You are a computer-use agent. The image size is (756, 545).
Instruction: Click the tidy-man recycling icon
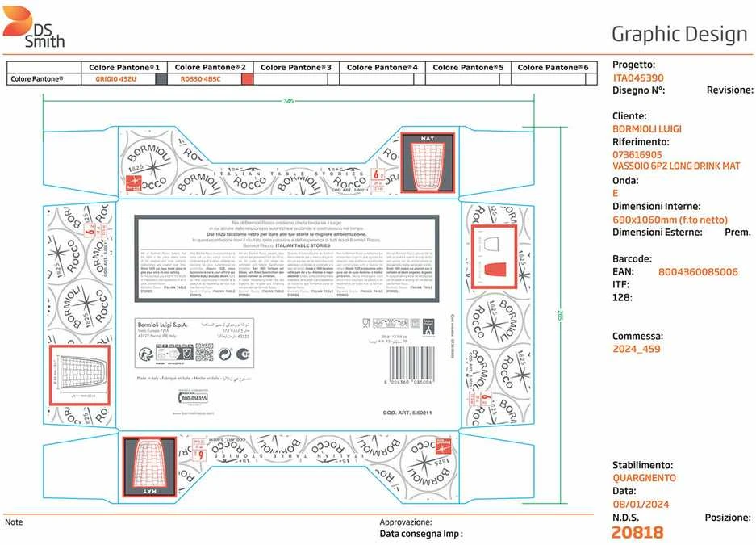pyautogui.click(x=146, y=354)
